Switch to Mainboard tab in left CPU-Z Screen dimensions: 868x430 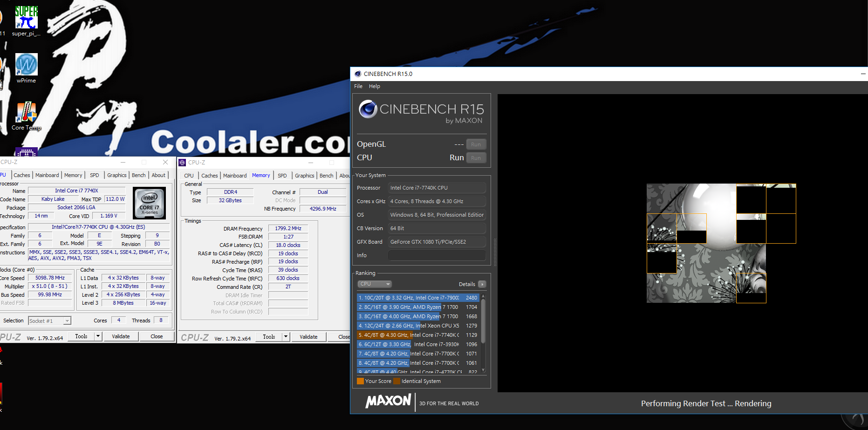(x=47, y=175)
